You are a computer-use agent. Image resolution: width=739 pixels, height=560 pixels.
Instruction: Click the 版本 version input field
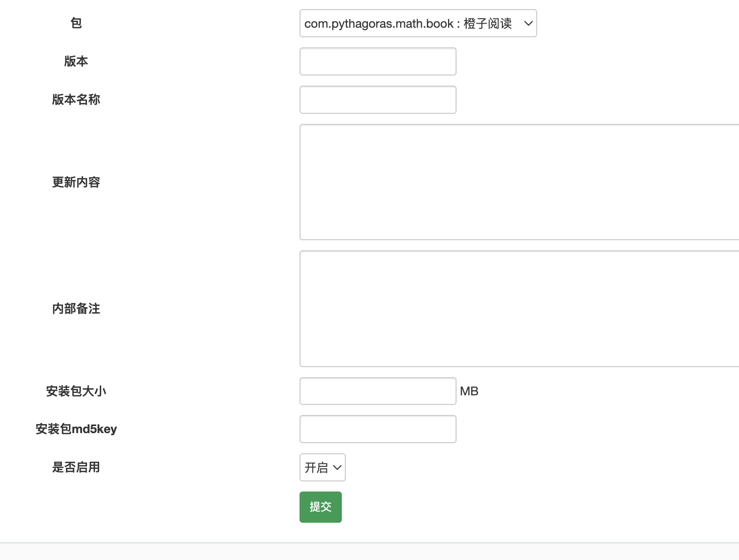tap(378, 61)
